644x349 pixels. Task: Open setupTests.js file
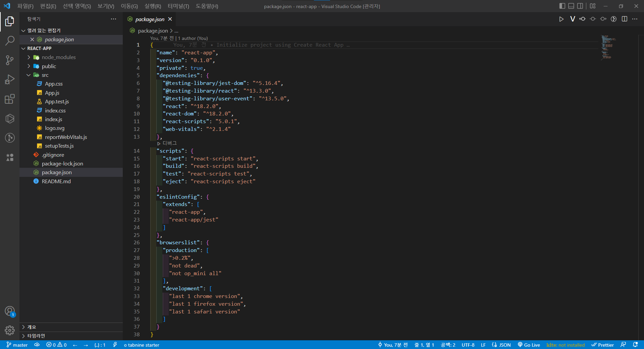(71, 146)
